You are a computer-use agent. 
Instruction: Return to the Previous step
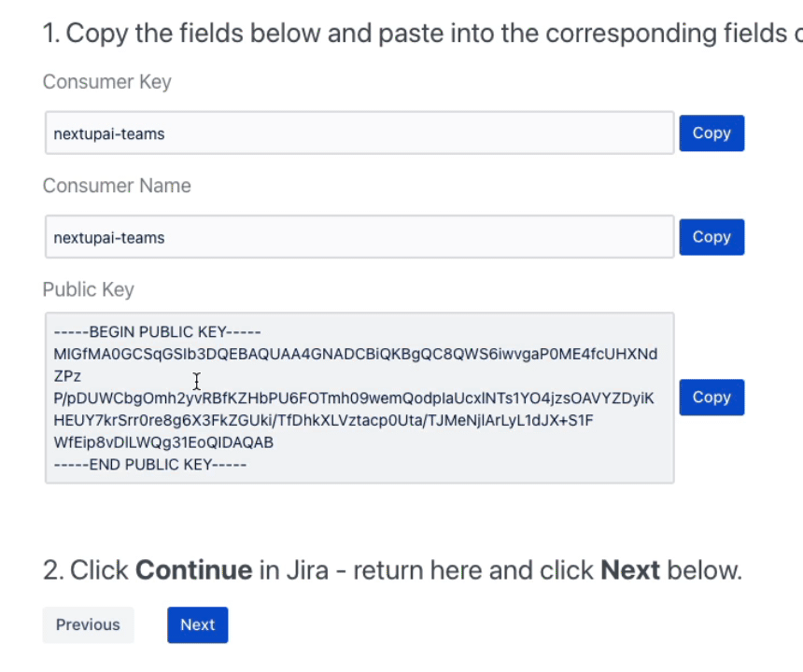(88, 625)
